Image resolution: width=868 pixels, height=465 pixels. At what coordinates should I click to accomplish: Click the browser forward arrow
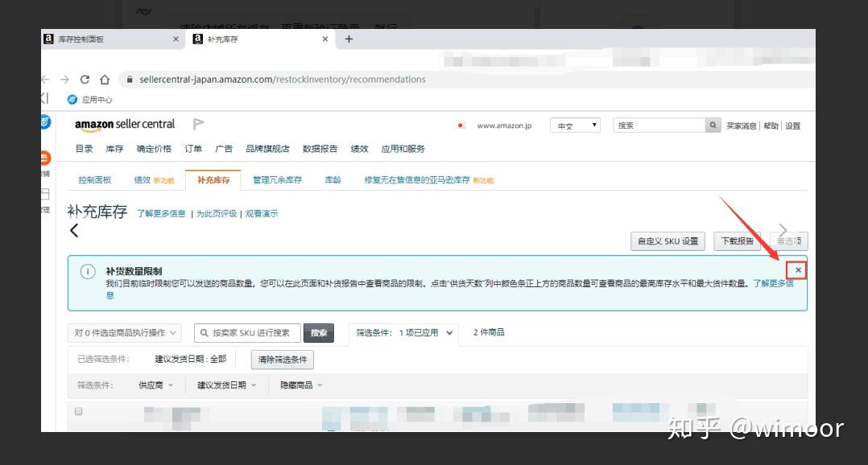pyautogui.click(x=64, y=79)
